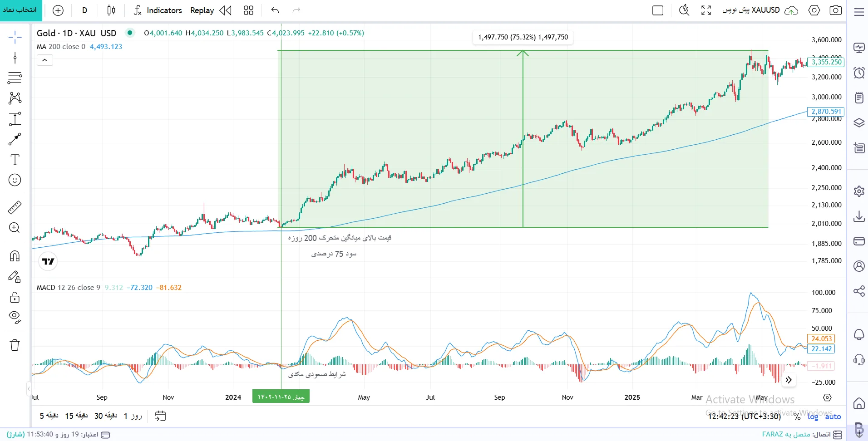868x441 pixels.
Task: Open notifications bell
Action: (859, 335)
